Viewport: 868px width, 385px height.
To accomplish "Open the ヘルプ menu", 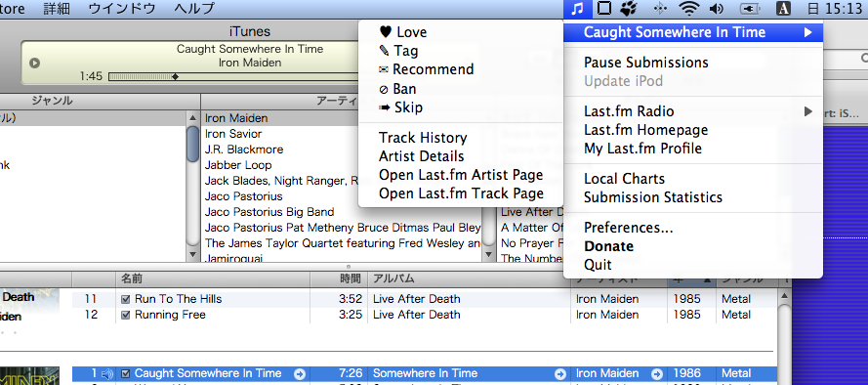I will point(193,9).
